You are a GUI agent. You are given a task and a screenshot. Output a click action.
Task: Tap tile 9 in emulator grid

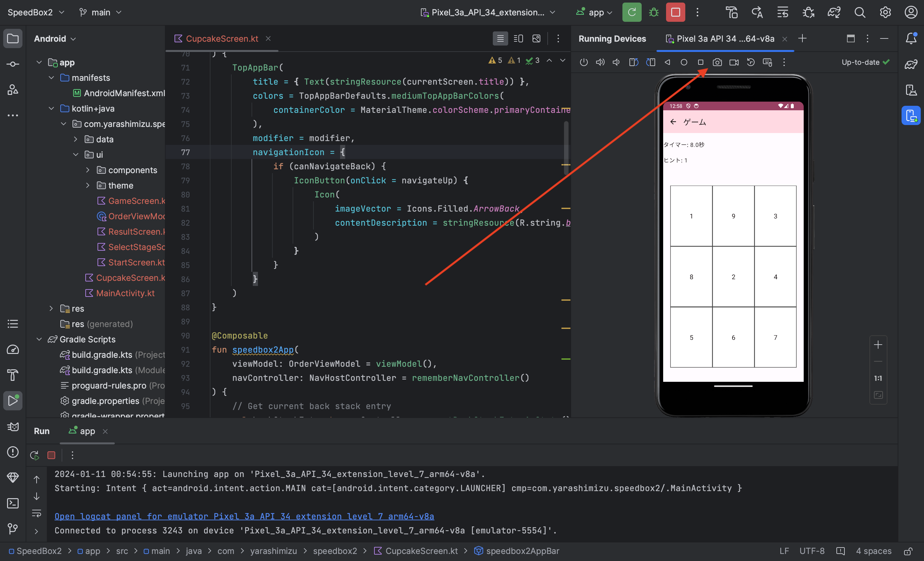733,216
